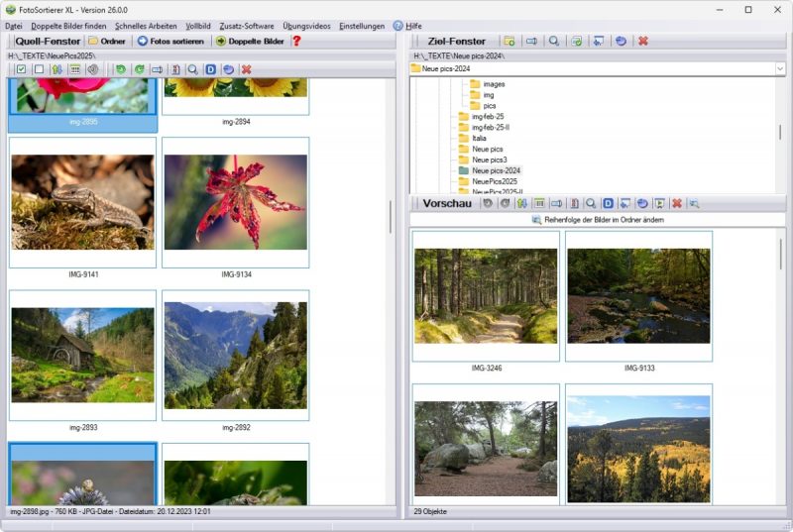Click blue D icon in Vorschau toolbar
This screenshot has width=793, height=532.
tap(608, 203)
